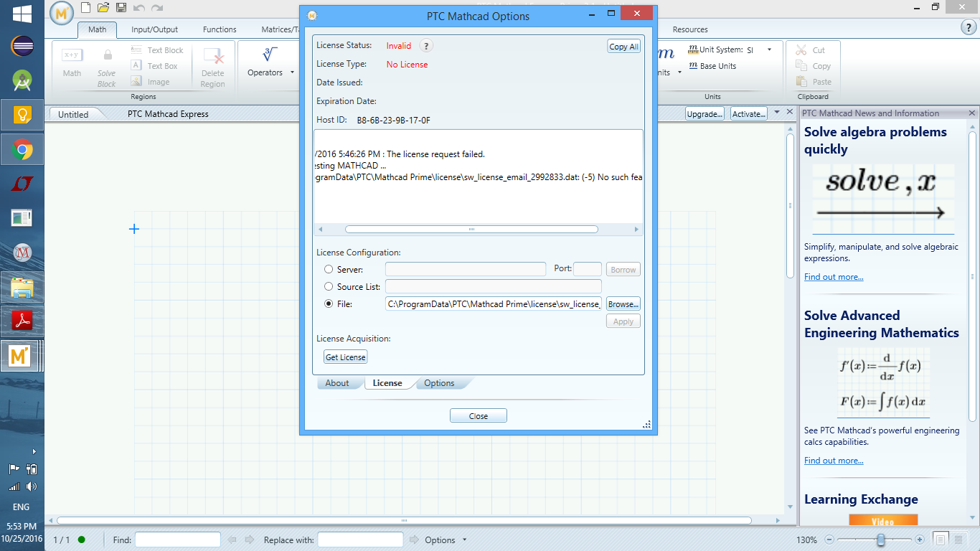Image resolution: width=980 pixels, height=551 pixels.
Task: Create a new worksheet via blank page icon
Action: (86, 8)
